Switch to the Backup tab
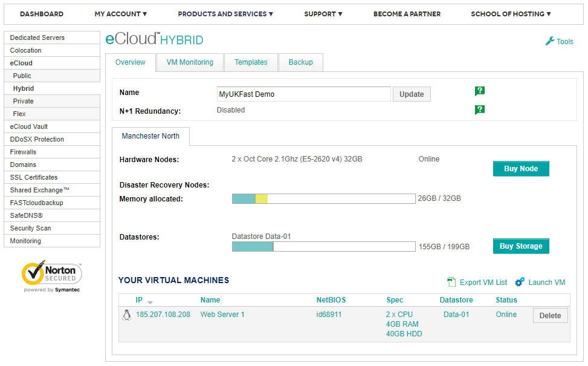The width and height of the screenshot is (588, 366). pos(300,62)
